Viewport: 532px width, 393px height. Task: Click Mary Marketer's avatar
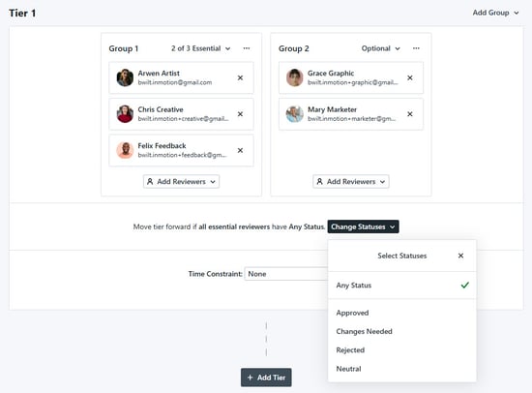tap(294, 114)
